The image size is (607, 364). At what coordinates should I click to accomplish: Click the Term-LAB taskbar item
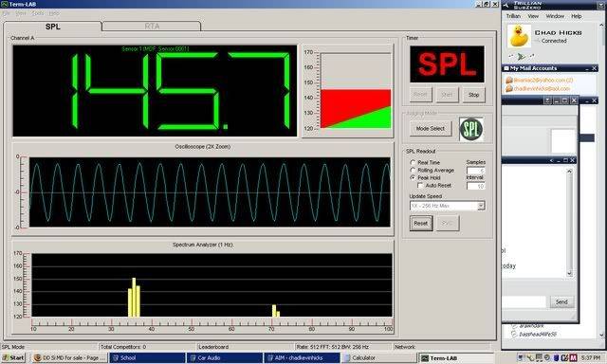tap(456, 357)
